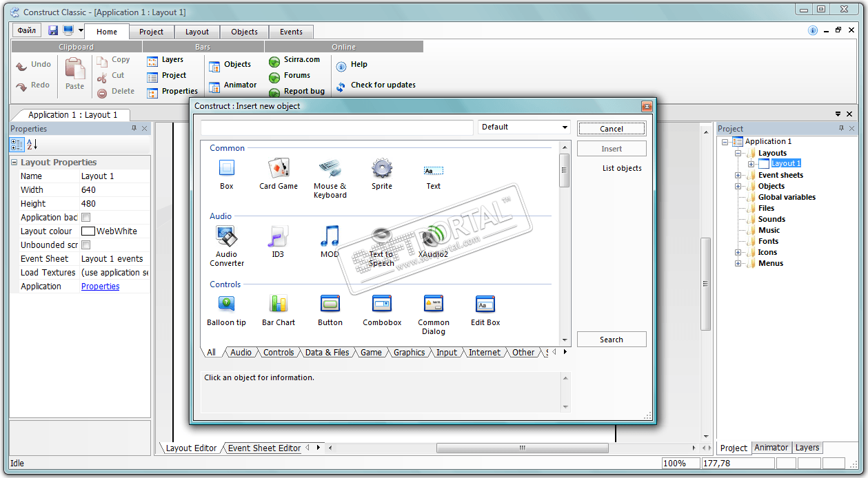The height and width of the screenshot is (478, 868).
Task: Select the Card Game object icon
Action: click(x=279, y=167)
